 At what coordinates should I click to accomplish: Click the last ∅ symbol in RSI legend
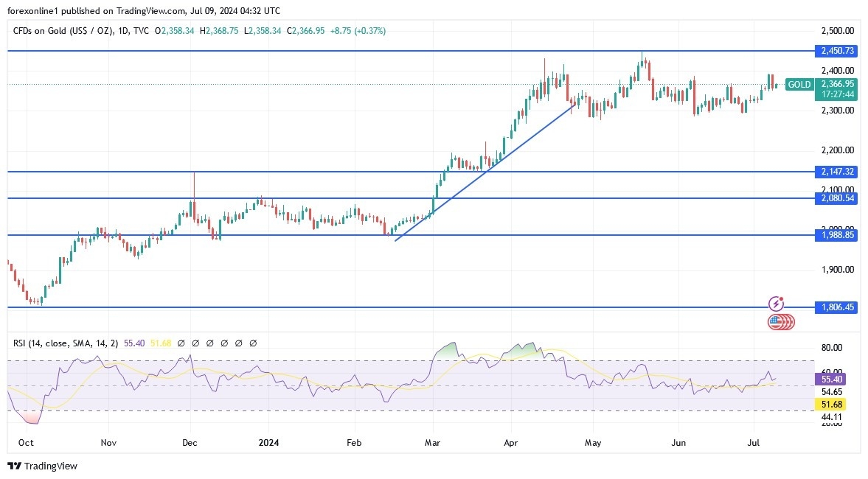pos(253,343)
